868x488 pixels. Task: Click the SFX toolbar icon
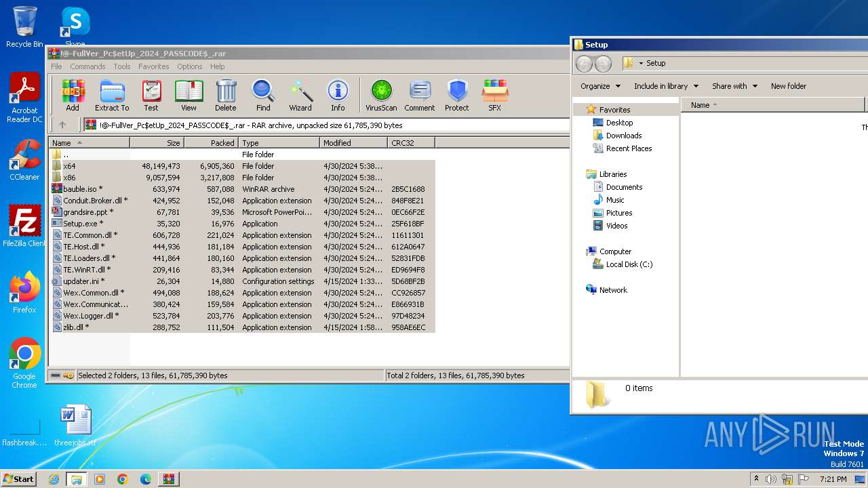click(495, 96)
